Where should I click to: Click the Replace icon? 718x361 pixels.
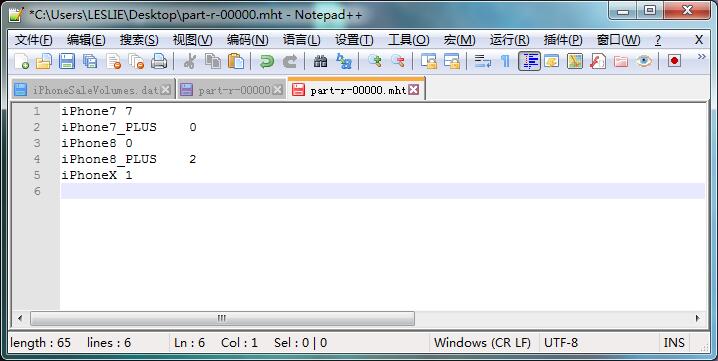pyautogui.click(x=343, y=61)
